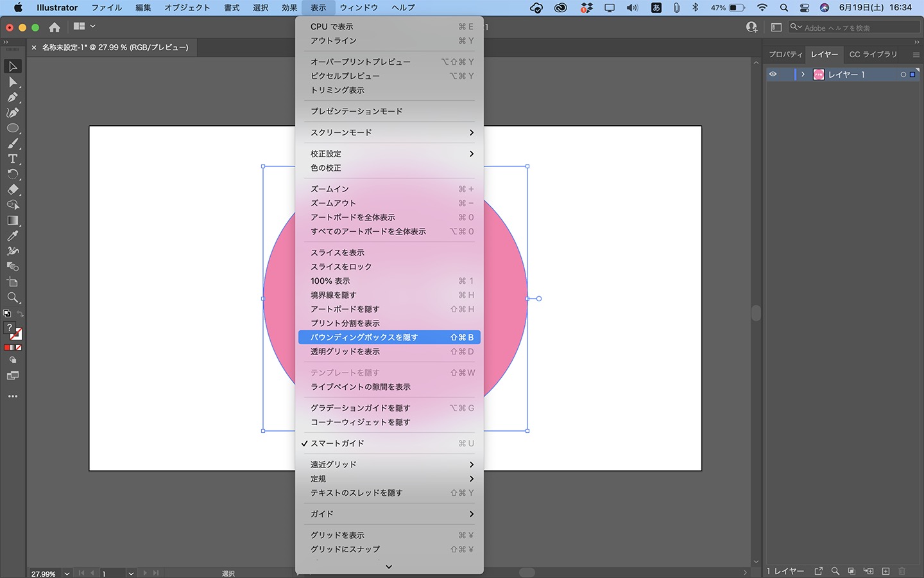Toggle visibility of レイヤー 1

773,74
